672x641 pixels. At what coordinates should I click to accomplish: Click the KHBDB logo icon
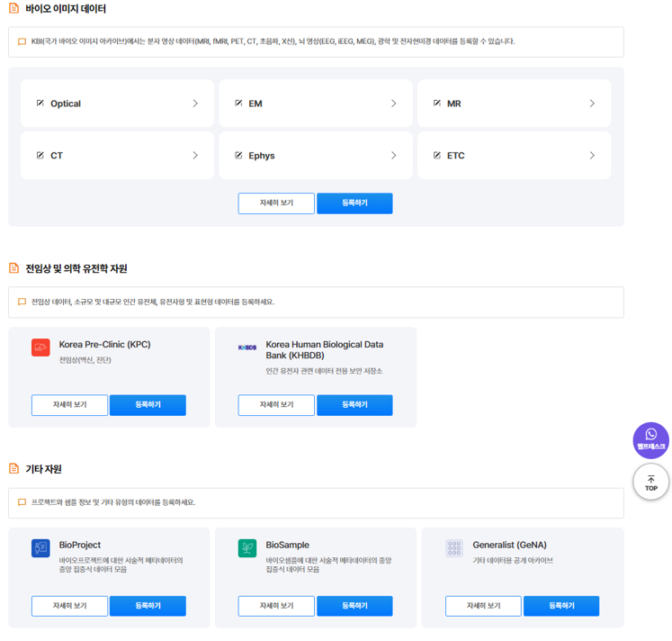pyautogui.click(x=247, y=348)
